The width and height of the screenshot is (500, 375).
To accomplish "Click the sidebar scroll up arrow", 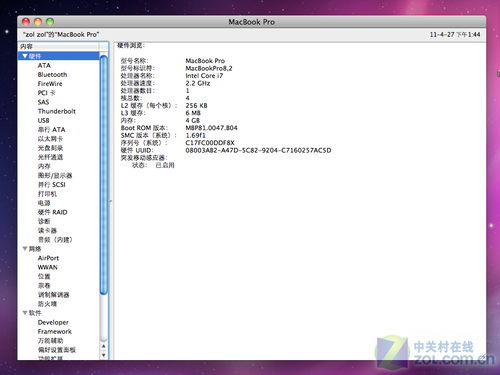I will [104, 346].
